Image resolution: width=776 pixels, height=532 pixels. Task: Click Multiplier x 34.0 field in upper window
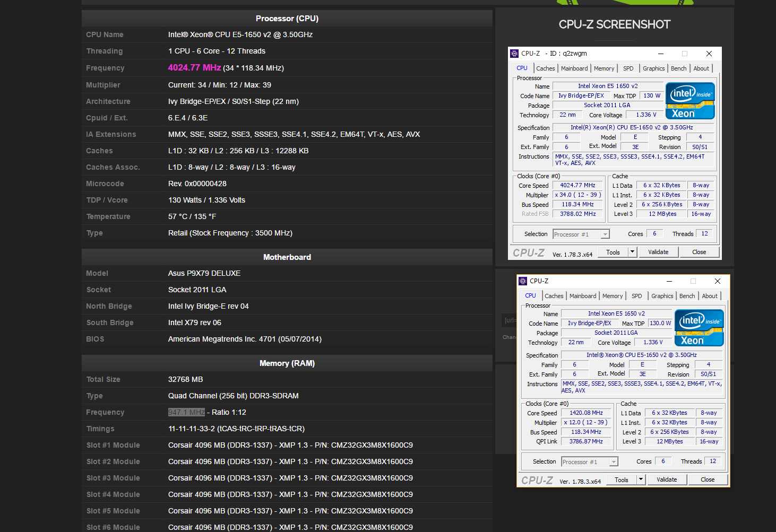pyautogui.click(x=577, y=195)
